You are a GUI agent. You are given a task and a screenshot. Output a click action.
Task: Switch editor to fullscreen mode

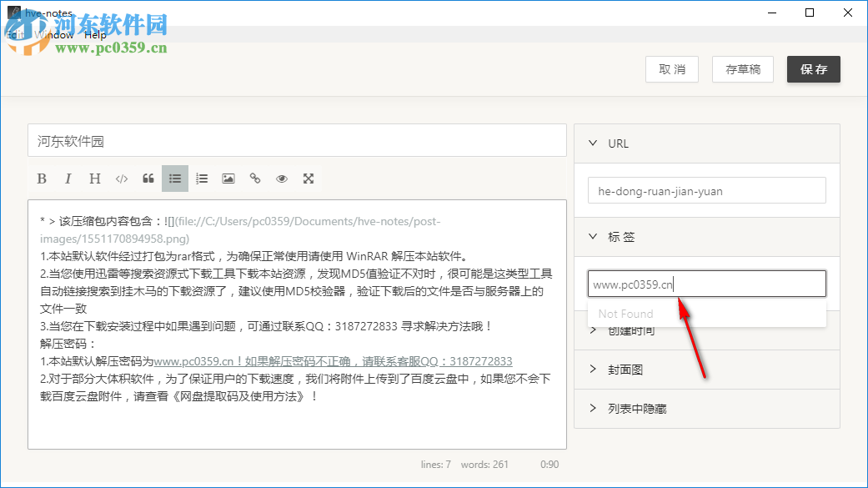(309, 179)
